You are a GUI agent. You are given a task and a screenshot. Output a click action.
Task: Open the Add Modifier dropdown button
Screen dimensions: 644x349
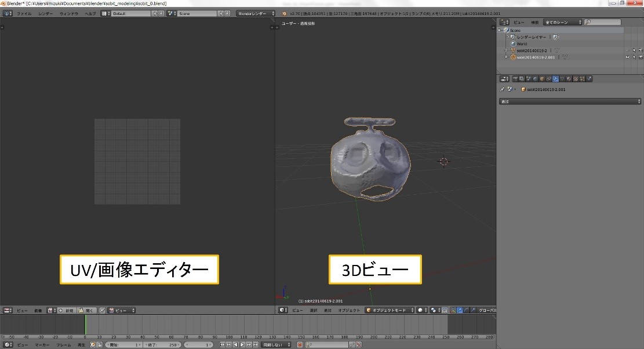pyautogui.click(x=570, y=101)
